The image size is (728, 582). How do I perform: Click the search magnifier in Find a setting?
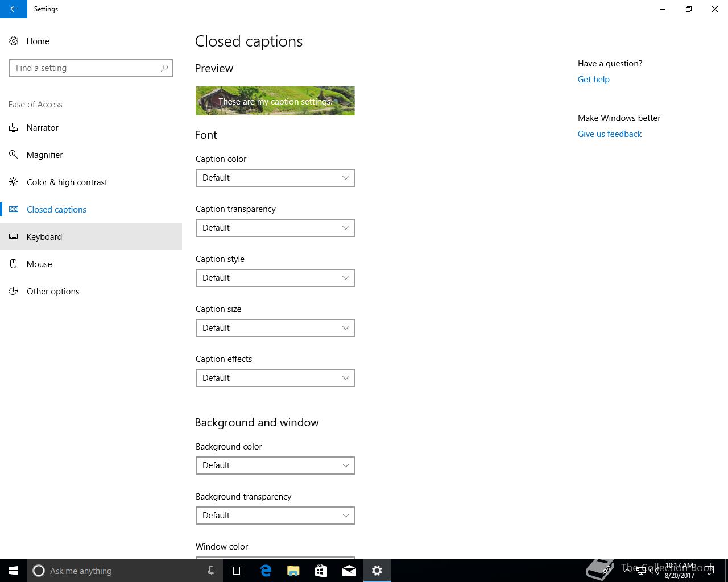(x=164, y=68)
